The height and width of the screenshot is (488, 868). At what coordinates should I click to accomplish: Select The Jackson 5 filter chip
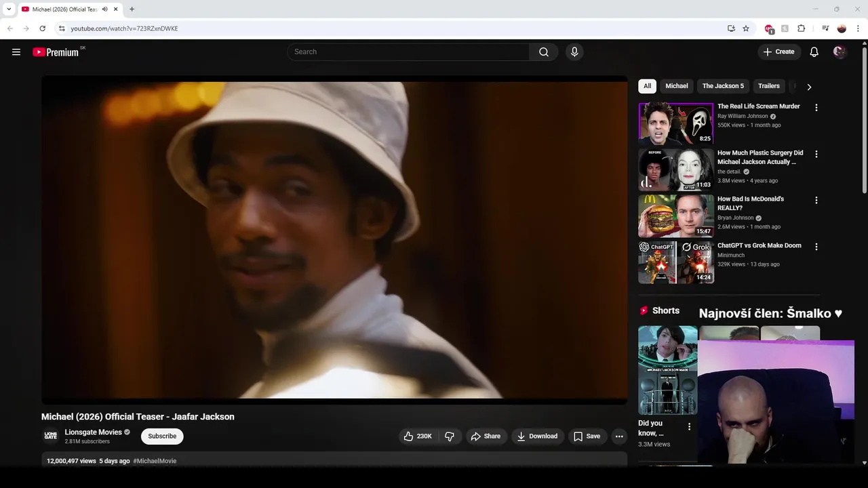click(723, 86)
